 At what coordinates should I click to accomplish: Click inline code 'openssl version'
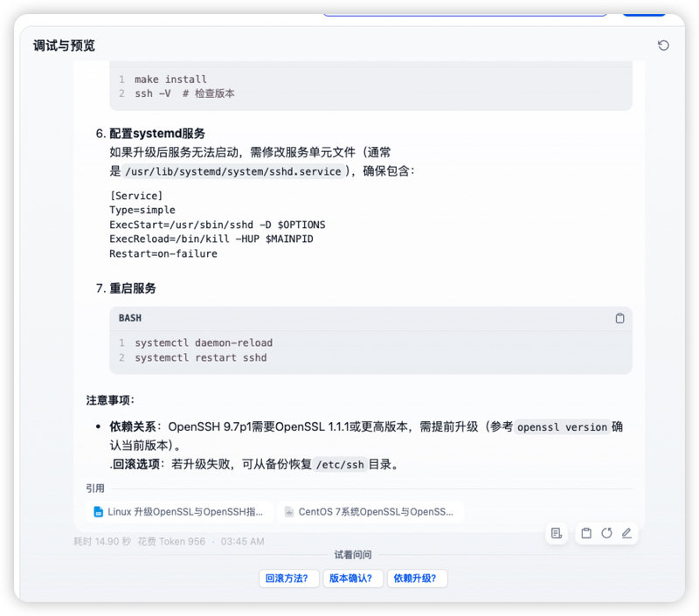click(562, 427)
